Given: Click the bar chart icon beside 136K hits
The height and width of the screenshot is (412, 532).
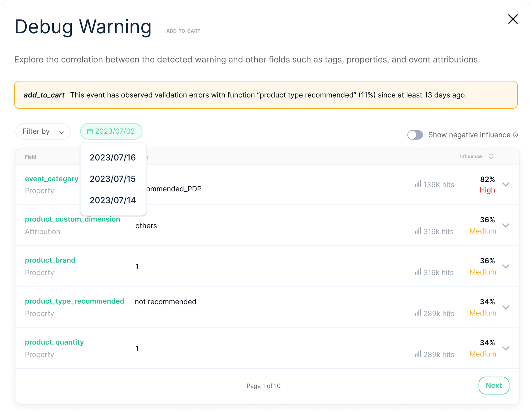Looking at the screenshot, I should (418, 184).
